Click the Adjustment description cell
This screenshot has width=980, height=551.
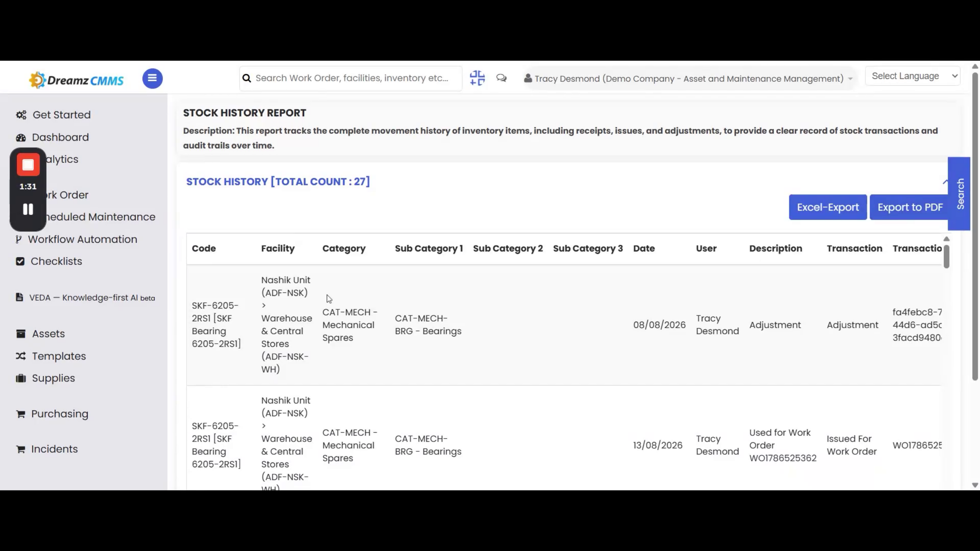(x=775, y=325)
